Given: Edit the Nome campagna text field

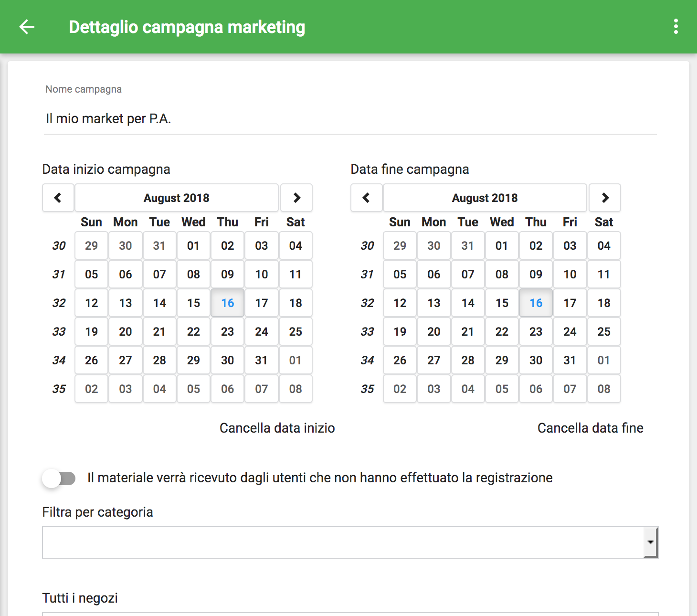Looking at the screenshot, I should tap(350, 118).
